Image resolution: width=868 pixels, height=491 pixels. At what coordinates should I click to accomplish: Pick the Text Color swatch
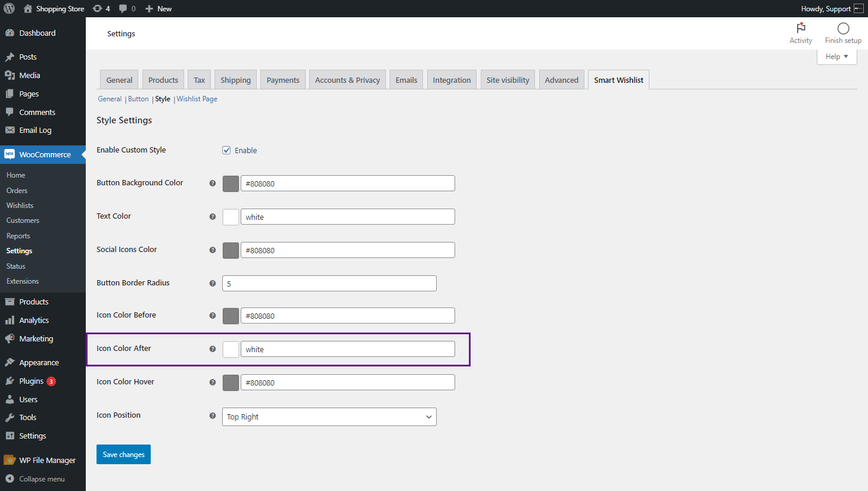231,217
